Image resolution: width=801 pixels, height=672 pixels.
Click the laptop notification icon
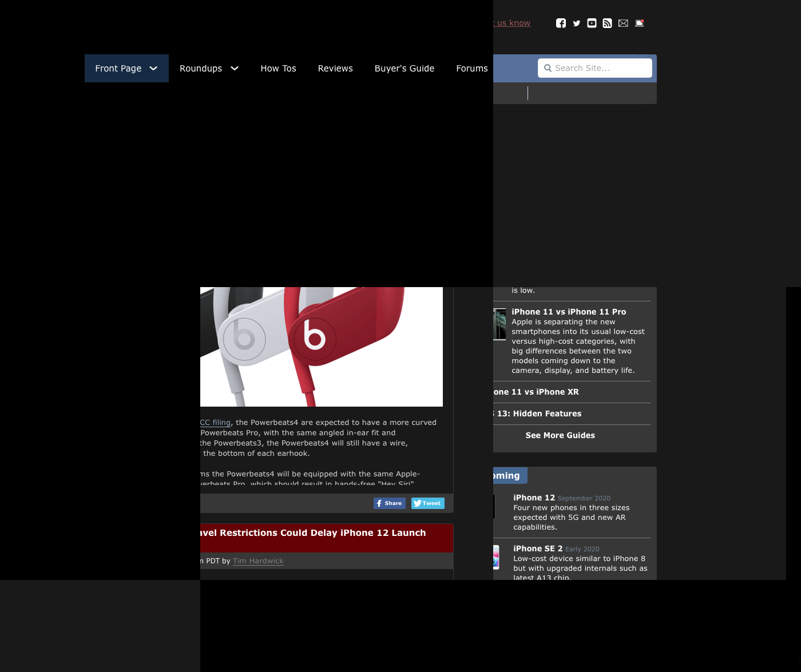640,23
